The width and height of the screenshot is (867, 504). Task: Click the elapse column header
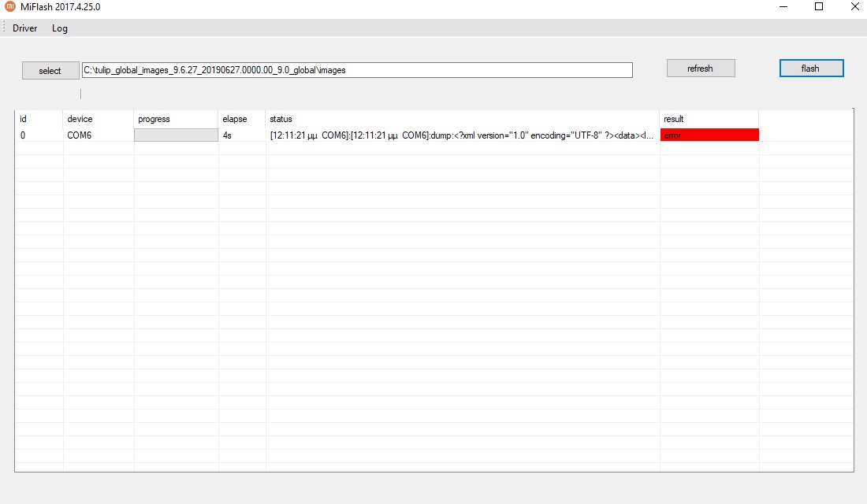coord(235,119)
